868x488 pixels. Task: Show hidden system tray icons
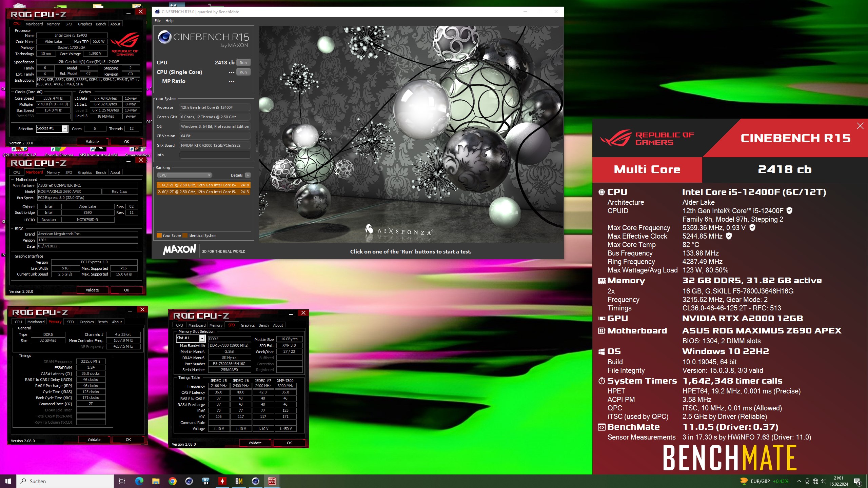coord(799,481)
